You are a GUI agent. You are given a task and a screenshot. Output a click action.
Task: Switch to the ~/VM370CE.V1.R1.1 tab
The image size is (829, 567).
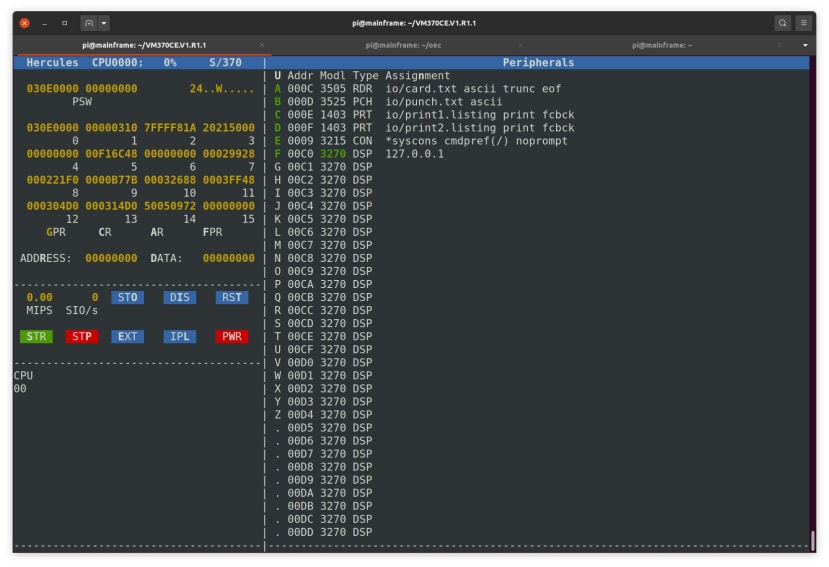coord(144,45)
